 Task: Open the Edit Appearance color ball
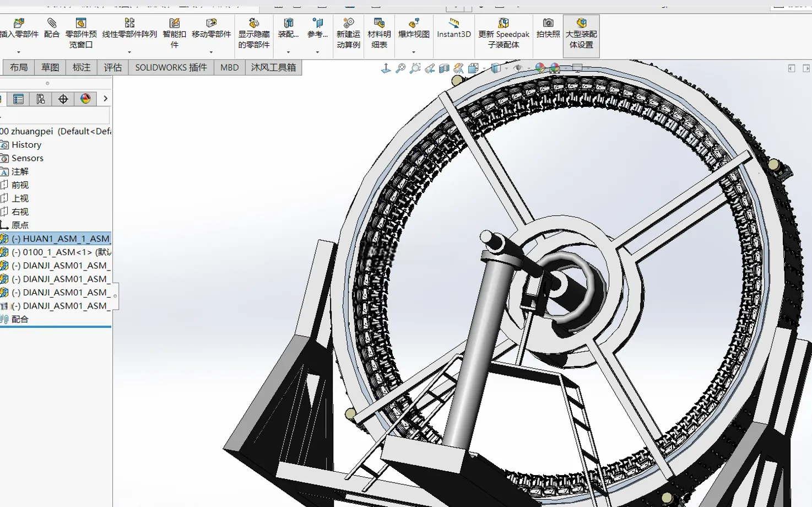540,68
